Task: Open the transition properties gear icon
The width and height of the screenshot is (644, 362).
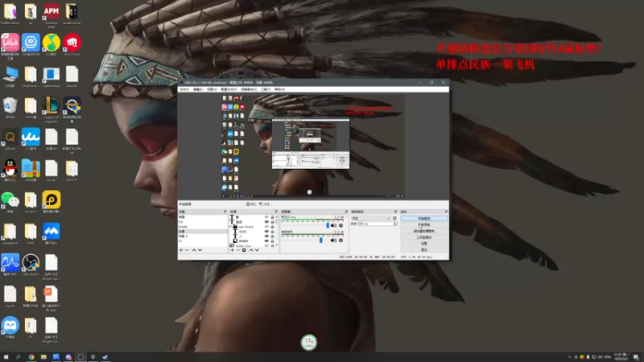Action: (x=394, y=218)
